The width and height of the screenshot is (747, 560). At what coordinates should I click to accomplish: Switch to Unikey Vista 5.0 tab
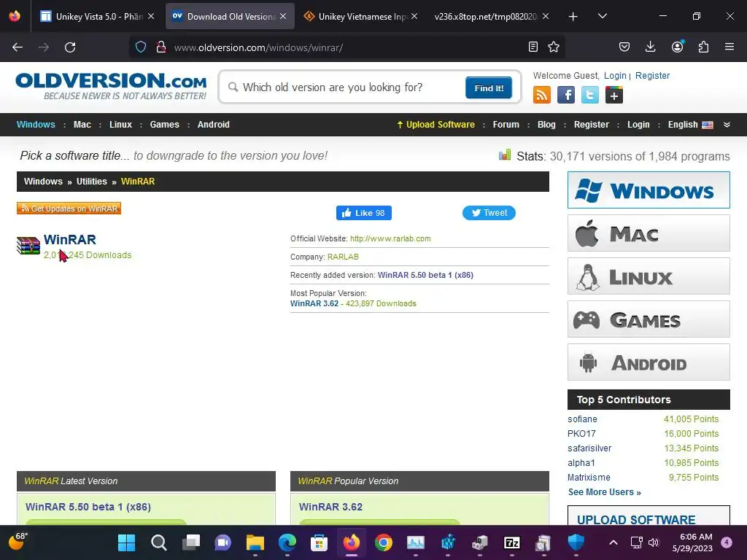coord(98,17)
